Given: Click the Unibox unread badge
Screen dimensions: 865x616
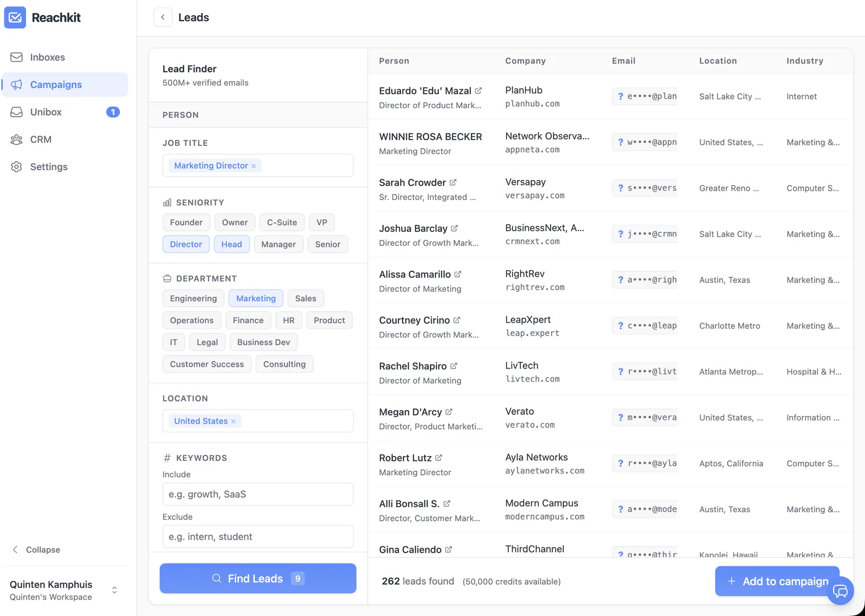Looking at the screenshot, I should pyautogui.click(x=112, y=112).
